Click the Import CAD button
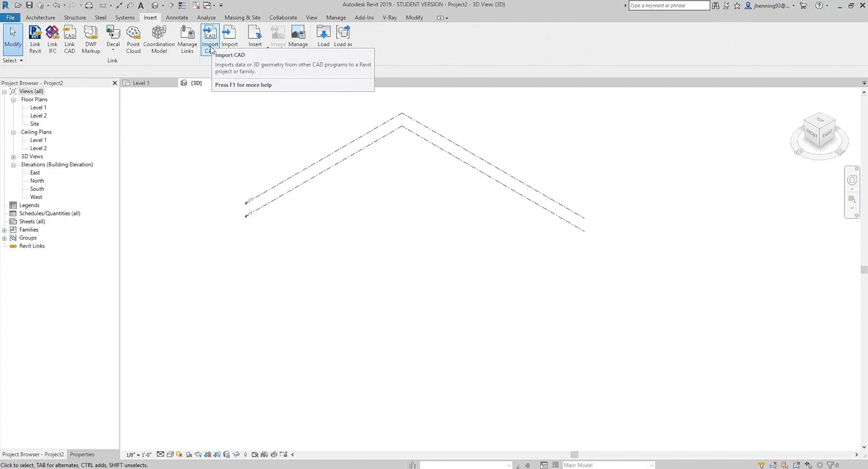 pos(210,39)
